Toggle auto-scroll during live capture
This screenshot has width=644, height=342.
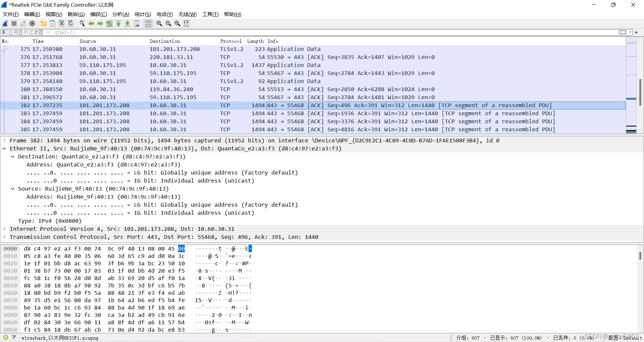tap(137, 23)
